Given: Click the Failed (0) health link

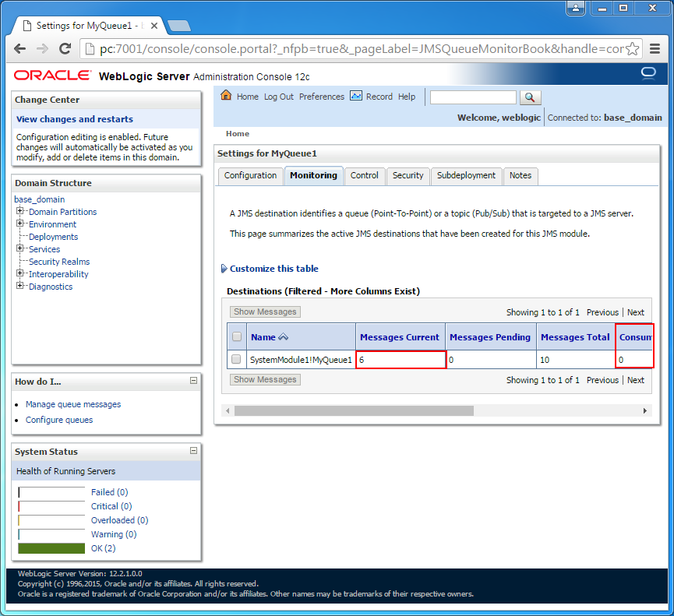Looking at the screenshot, I should (110, 492).
